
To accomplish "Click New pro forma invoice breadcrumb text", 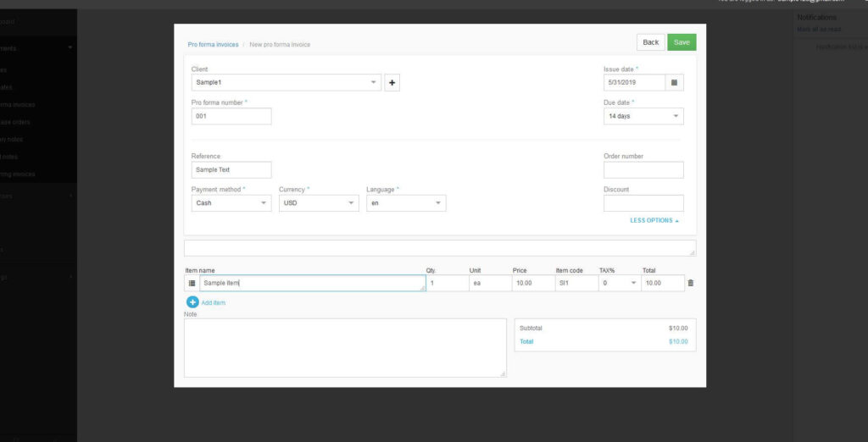I will pos(280,45).
